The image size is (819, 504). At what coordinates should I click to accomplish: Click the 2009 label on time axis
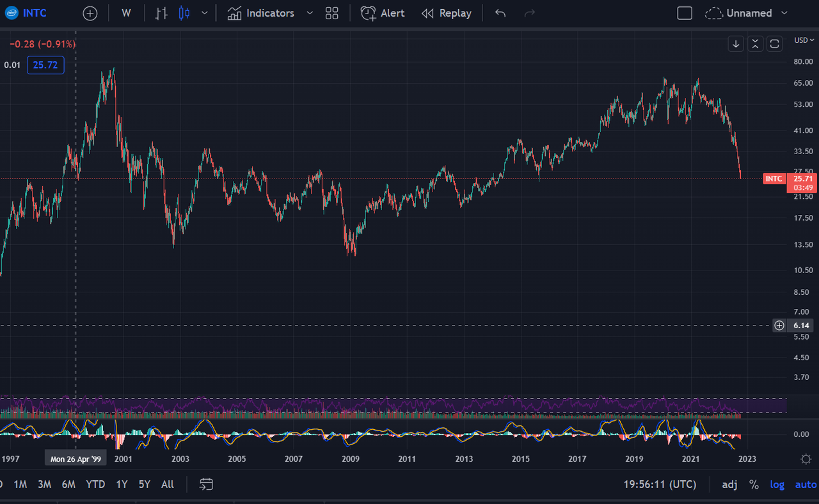coord(350,459)
